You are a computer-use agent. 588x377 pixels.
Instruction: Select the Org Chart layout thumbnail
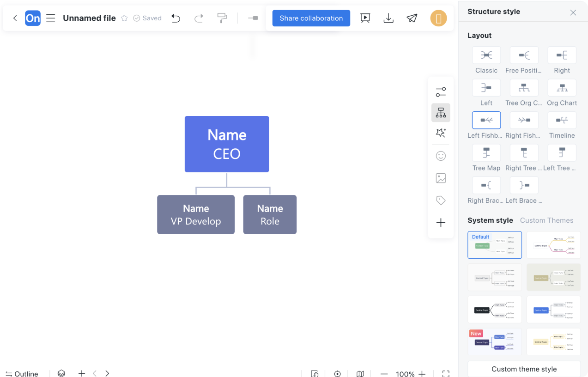(x=562, y=88)
